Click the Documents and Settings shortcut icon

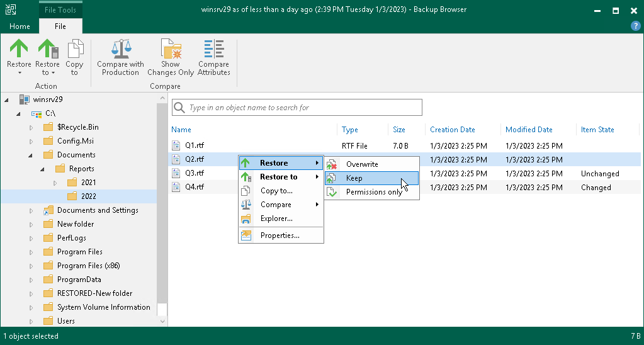point(48,210)
